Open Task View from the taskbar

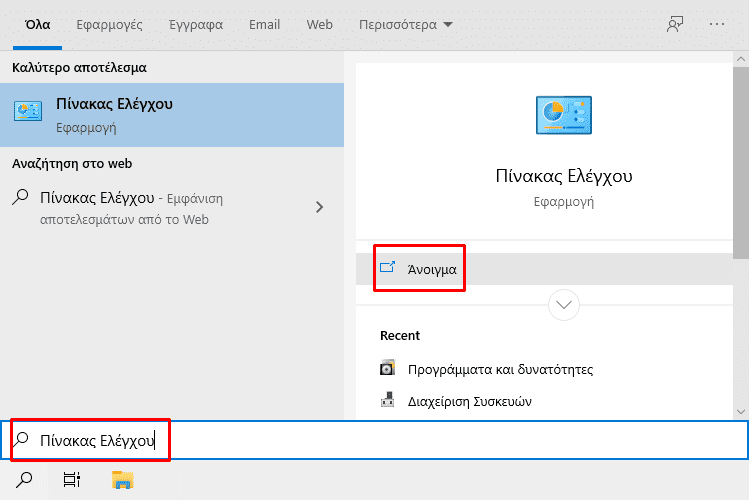[x=72, y=479]
